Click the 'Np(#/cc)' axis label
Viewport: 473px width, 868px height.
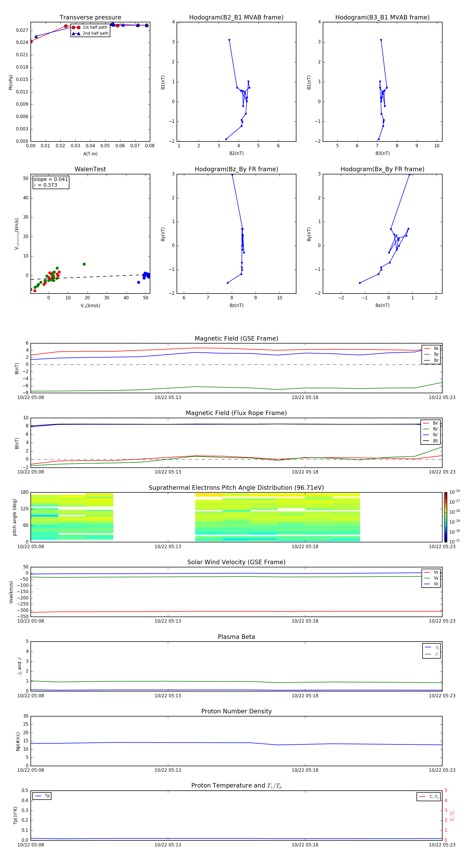point(18,741)
